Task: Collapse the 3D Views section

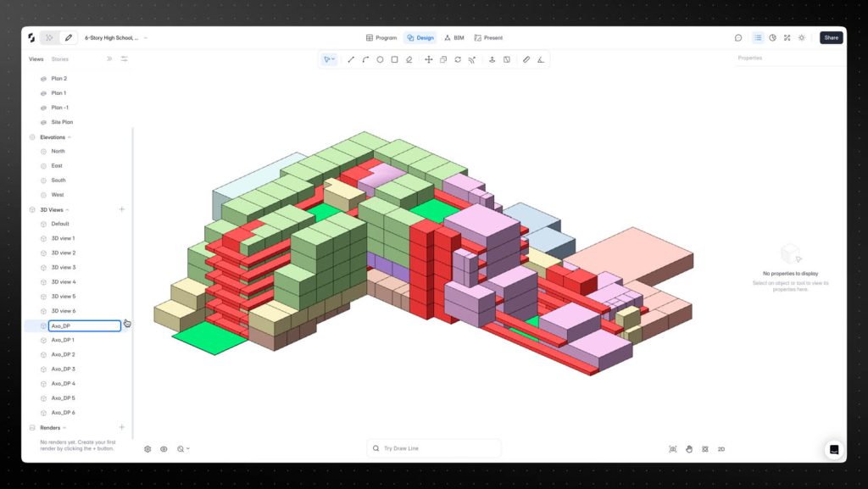Action: pyautogui.click(x=67, y=209)
